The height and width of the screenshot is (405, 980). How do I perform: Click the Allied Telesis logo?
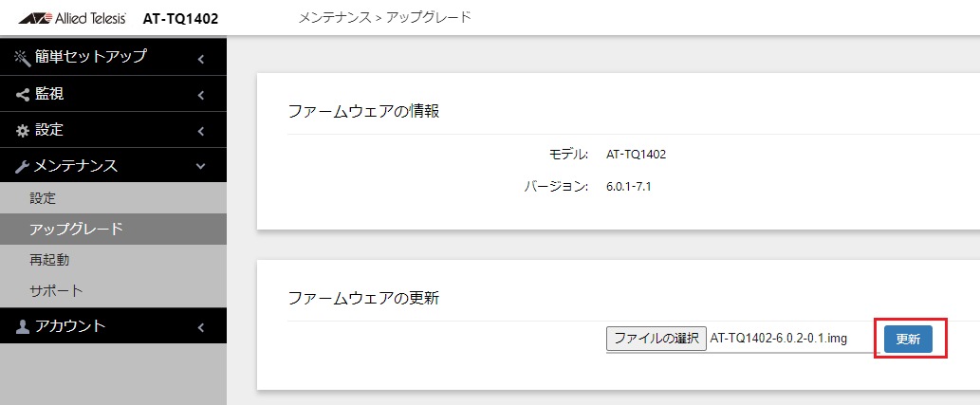point(72,18)
